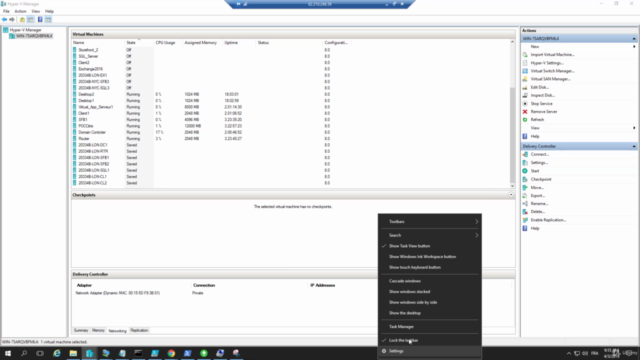Click the Hyper-V Settings icon
The image size is (640, 360).
525,63
